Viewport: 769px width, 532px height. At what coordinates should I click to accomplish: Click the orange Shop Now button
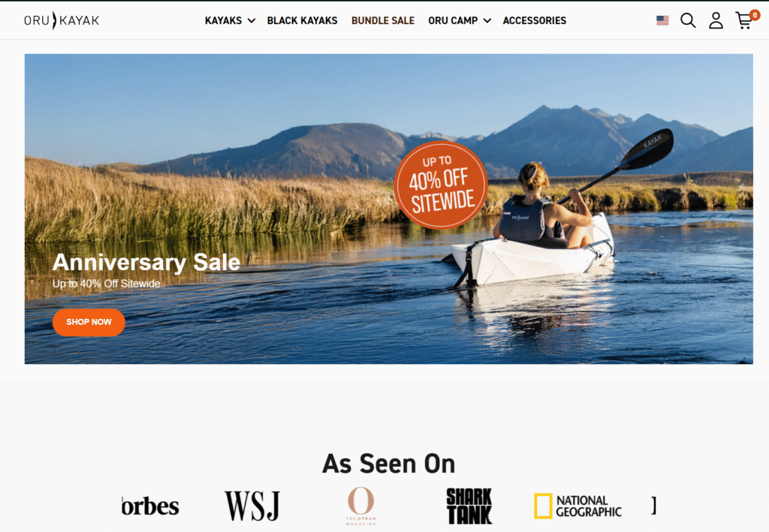[x=89, y=322]
